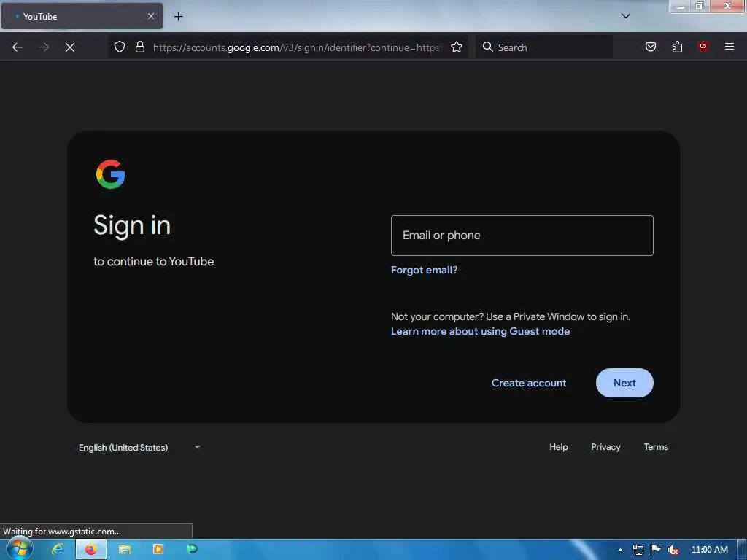This screenshot has height=560, width=747.
Task: Click the Create account button
Action: [x=529, y=383]
